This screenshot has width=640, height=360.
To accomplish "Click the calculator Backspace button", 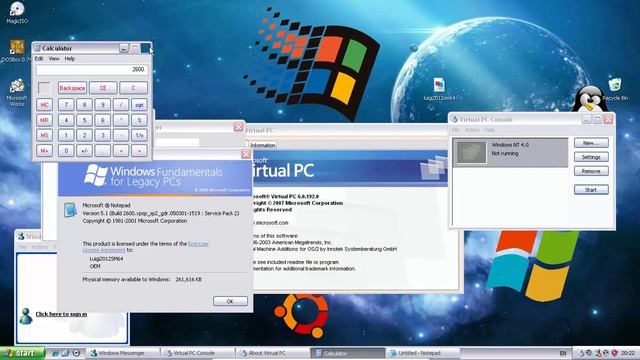I will pyautogui.click(x=72, y=88).
